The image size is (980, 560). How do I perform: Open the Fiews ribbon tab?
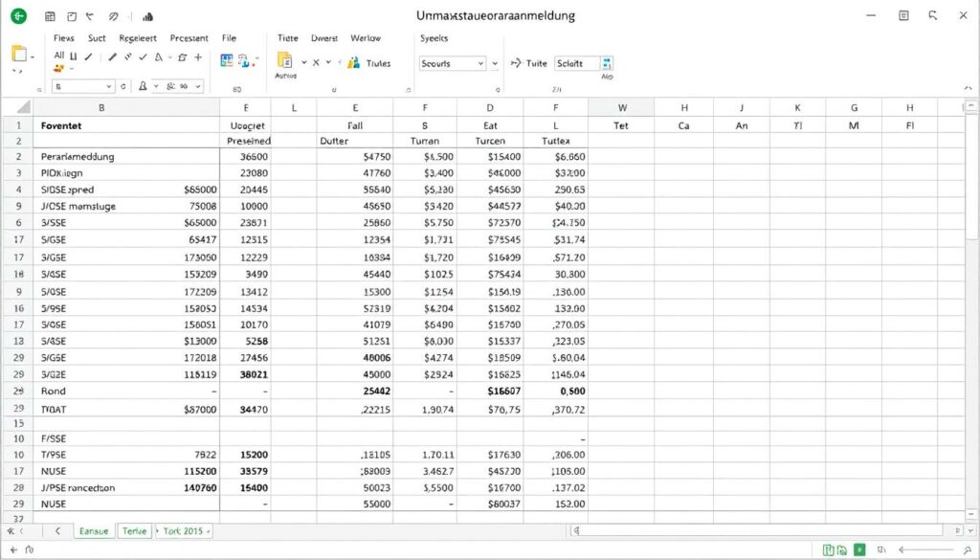(64, 38)
